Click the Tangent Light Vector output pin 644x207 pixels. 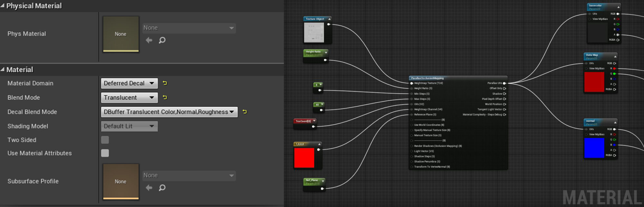(504, 109)
